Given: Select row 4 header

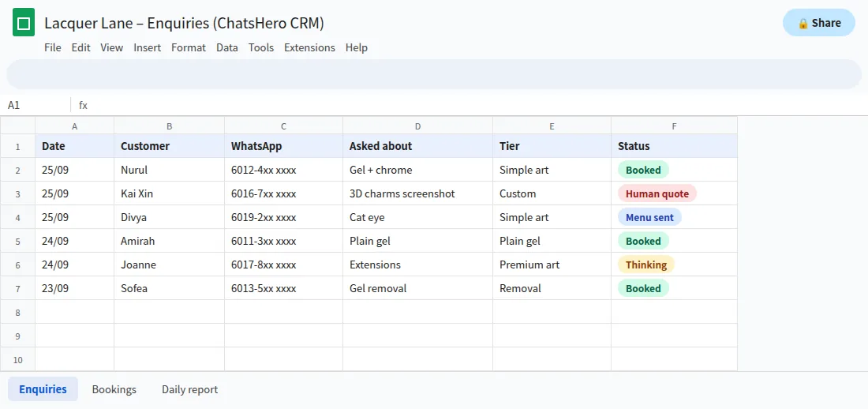Looking at the screenshot, I should point(17,217).
